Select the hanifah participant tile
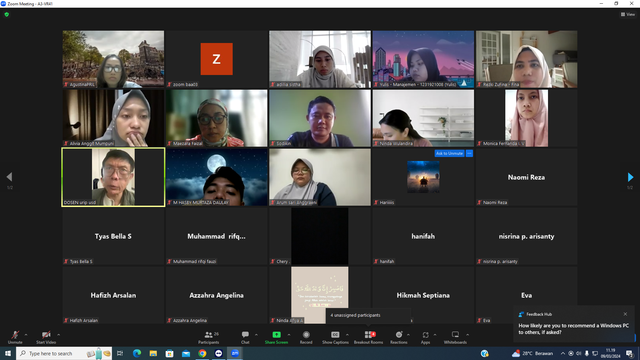Screen dimensions: 640x360 [x=423, y=236]
